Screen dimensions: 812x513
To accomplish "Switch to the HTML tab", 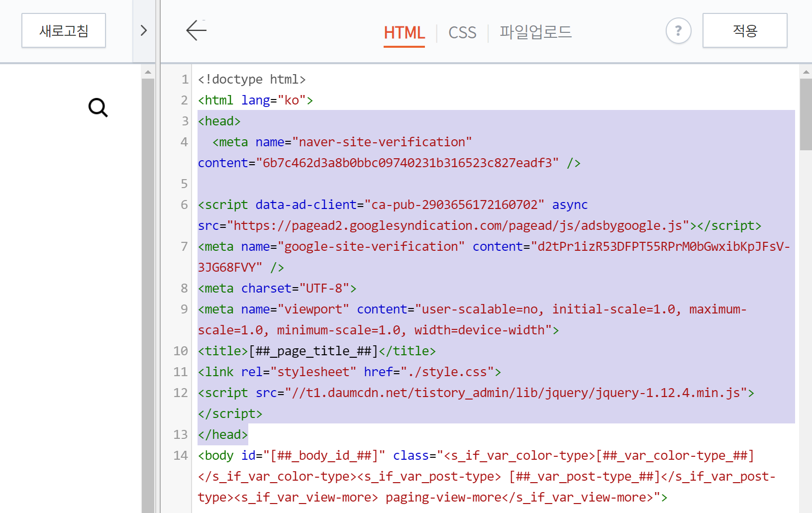I will (404, 33).
